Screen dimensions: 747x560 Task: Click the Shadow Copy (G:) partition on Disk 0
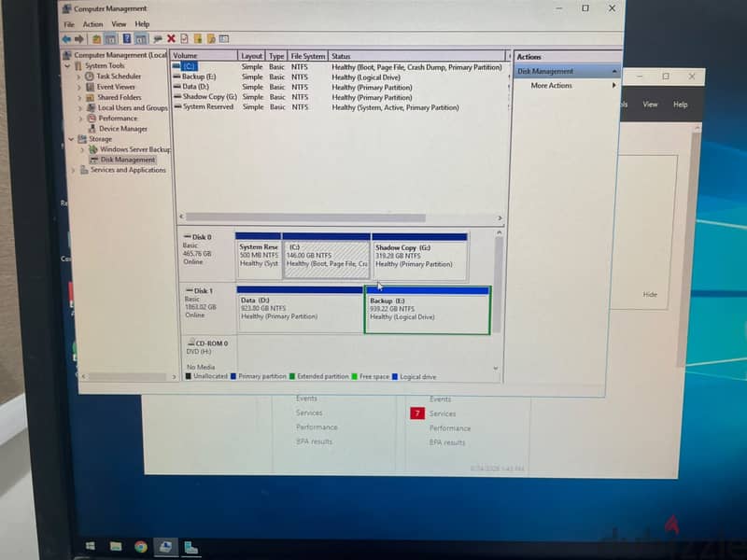pos(419,258)
